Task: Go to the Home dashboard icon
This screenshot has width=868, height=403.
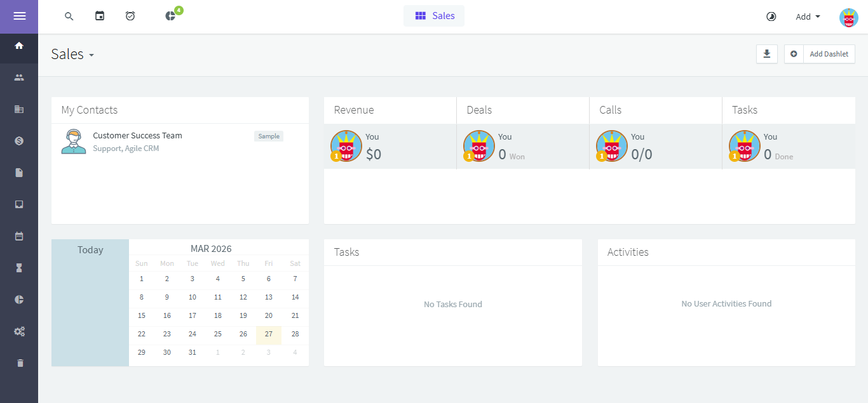Action: point(19,46)
